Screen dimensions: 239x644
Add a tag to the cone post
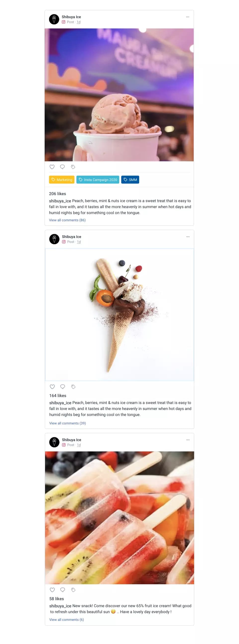(x=73, y=387)
